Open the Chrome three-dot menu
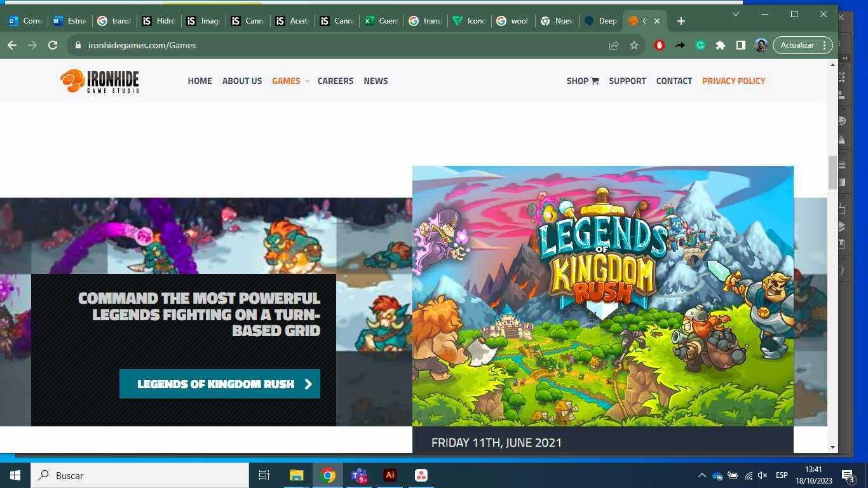 tap(824, 45)
